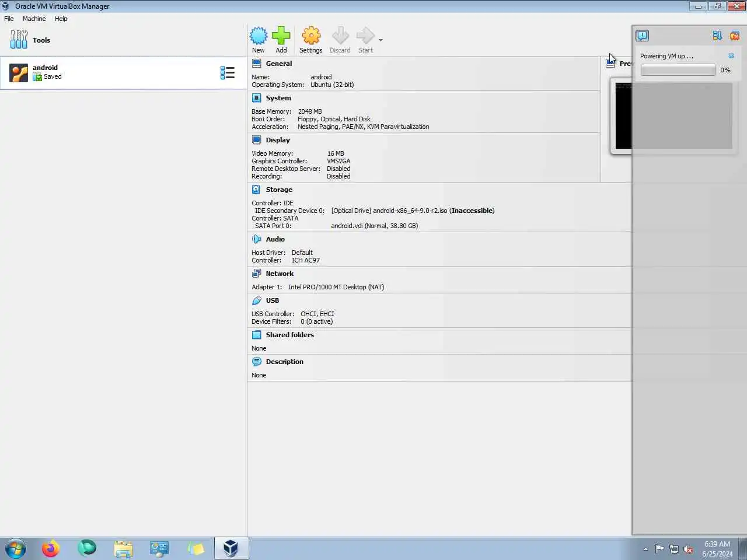747x560 pixels.
Task: Open the Audio settings header link
Action: point(275,239)
